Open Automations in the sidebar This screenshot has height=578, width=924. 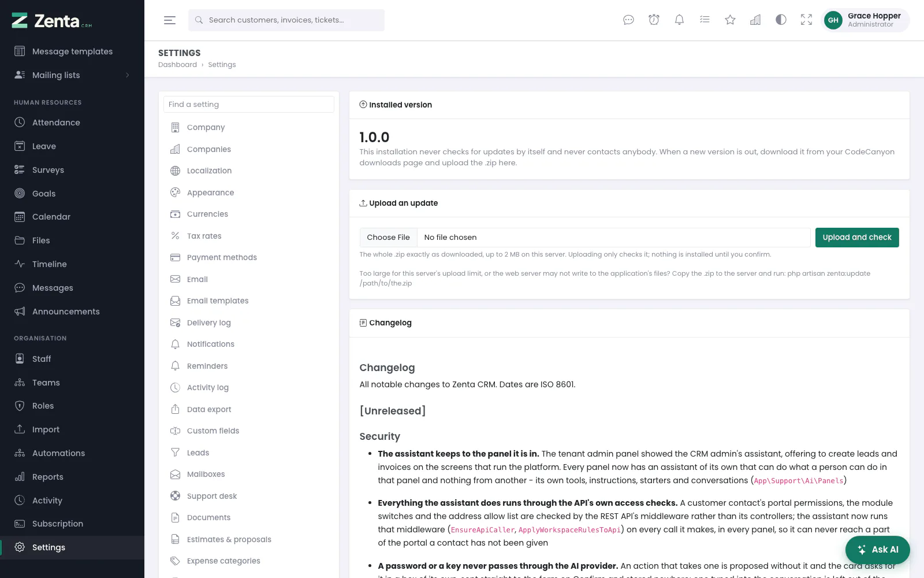pos(72,453)
